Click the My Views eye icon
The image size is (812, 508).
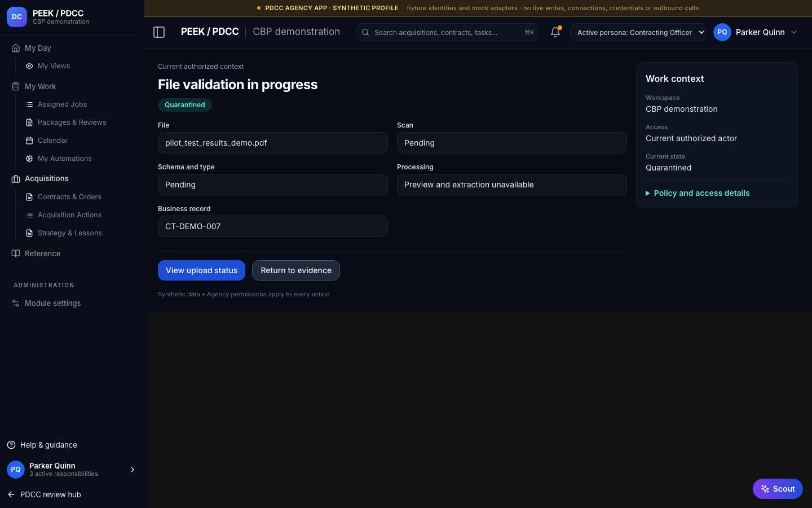point(29,66)
